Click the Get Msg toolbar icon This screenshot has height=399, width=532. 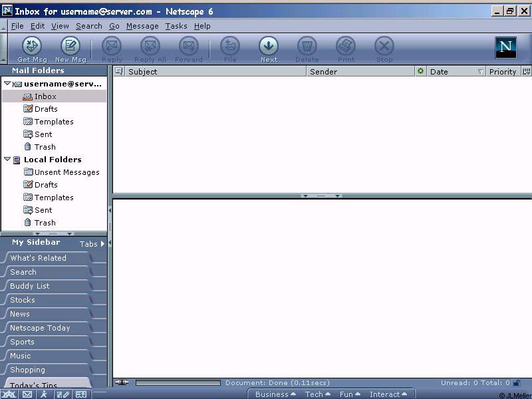point(32,46)
